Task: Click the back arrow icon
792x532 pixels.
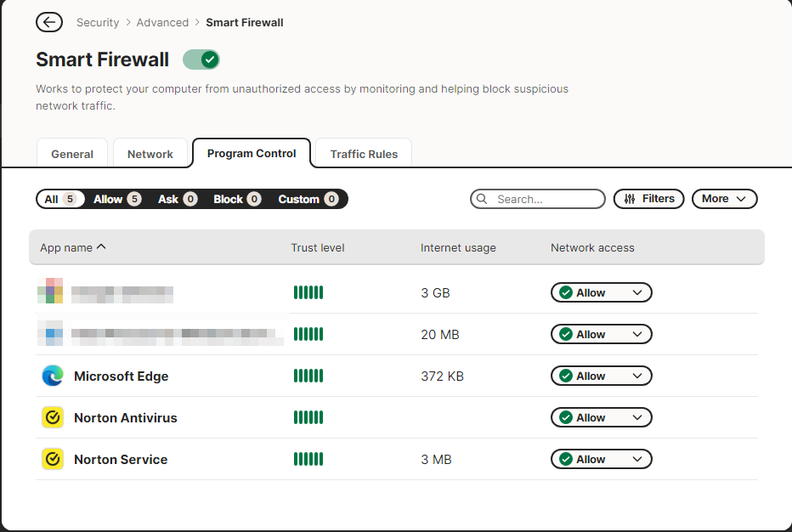Action: tap(49, 23)
